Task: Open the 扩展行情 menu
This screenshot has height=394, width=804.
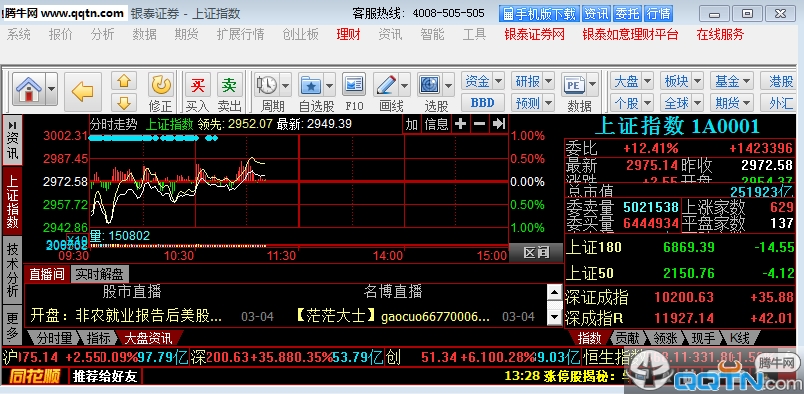Action: (x=240, y=34)
